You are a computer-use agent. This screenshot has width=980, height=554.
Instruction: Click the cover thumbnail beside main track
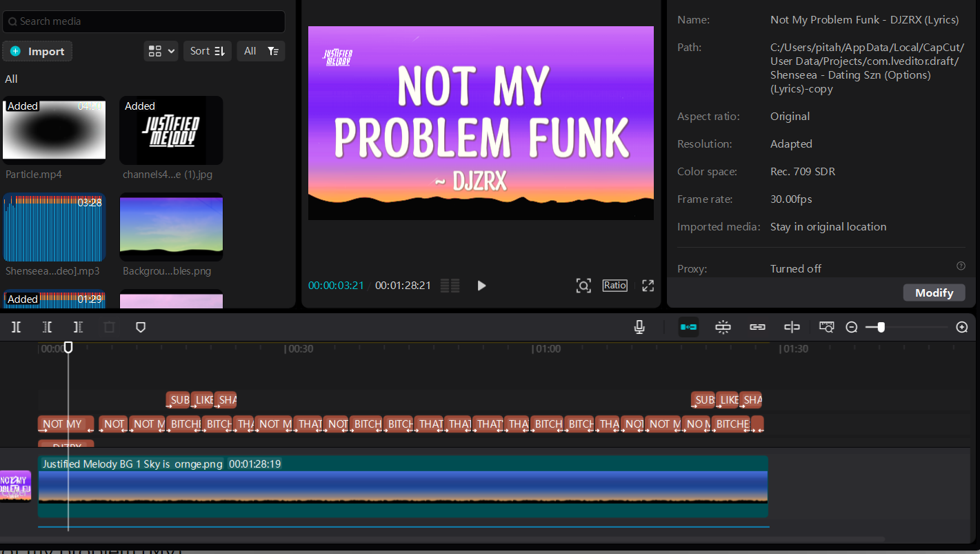coord(15,486)
